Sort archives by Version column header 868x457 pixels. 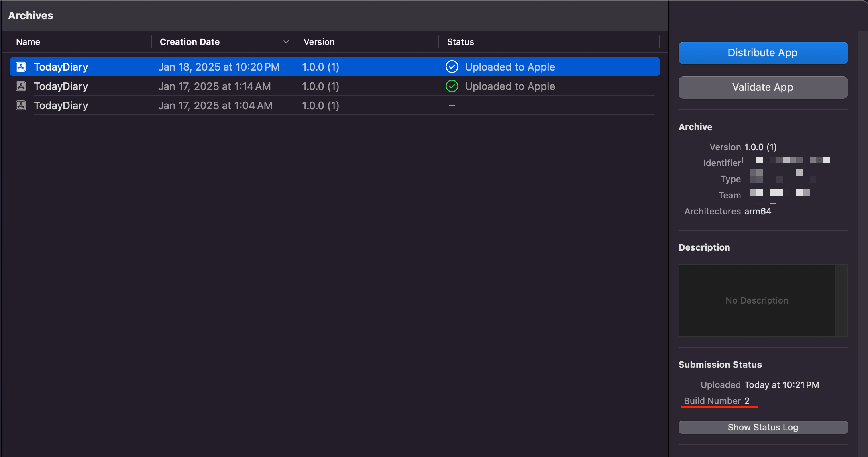point(319,42)
